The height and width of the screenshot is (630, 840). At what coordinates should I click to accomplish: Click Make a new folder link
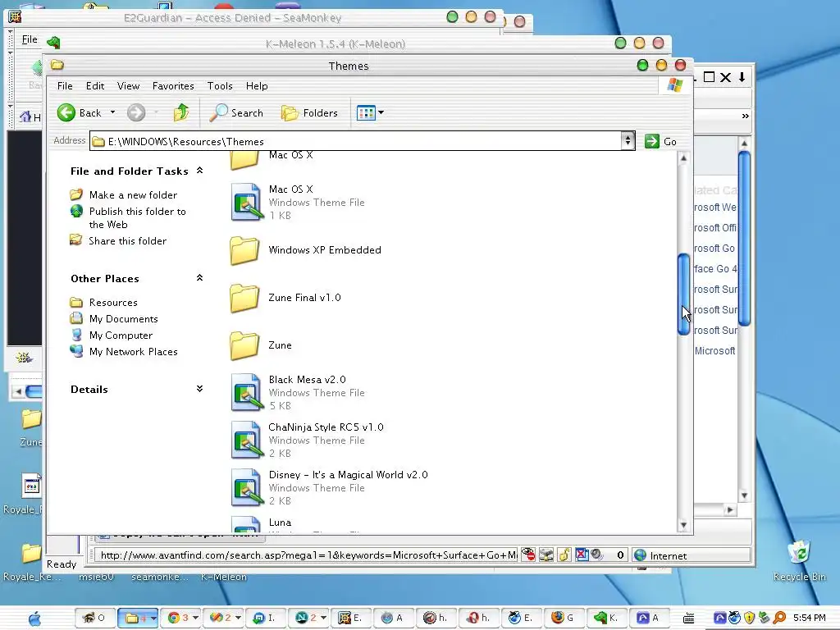pos(133,195)
